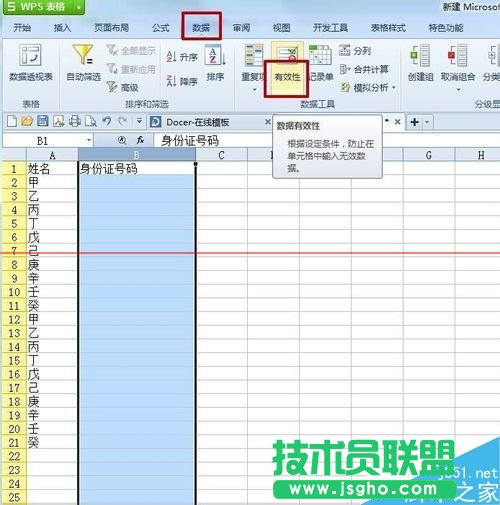Open the 排序 sort dialog
Screen dimensions: 500x505
coord(215,63)
